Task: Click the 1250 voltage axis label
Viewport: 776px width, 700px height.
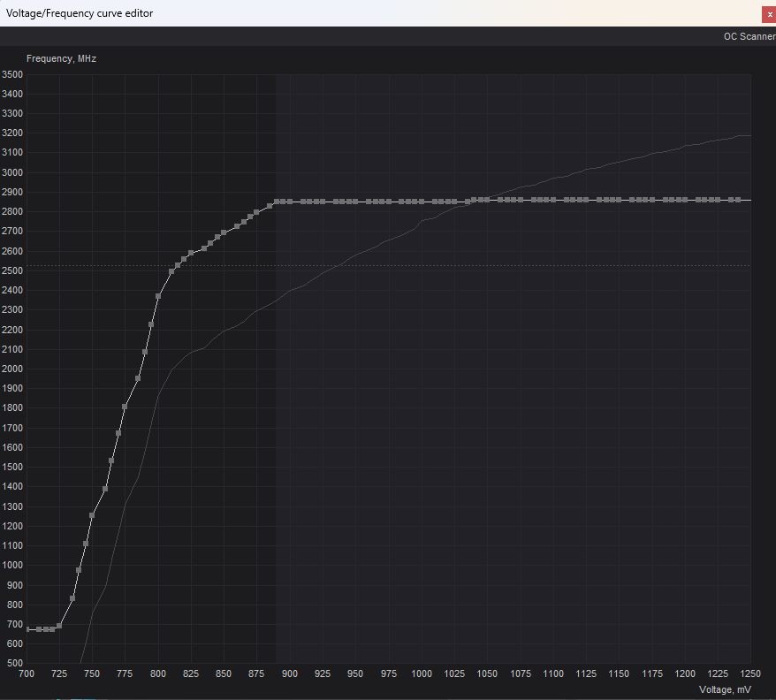Action: point(750,673)
